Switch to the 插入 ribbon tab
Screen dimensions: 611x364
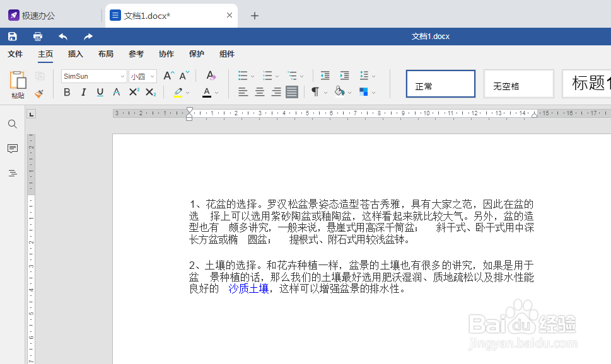(75, 54)
